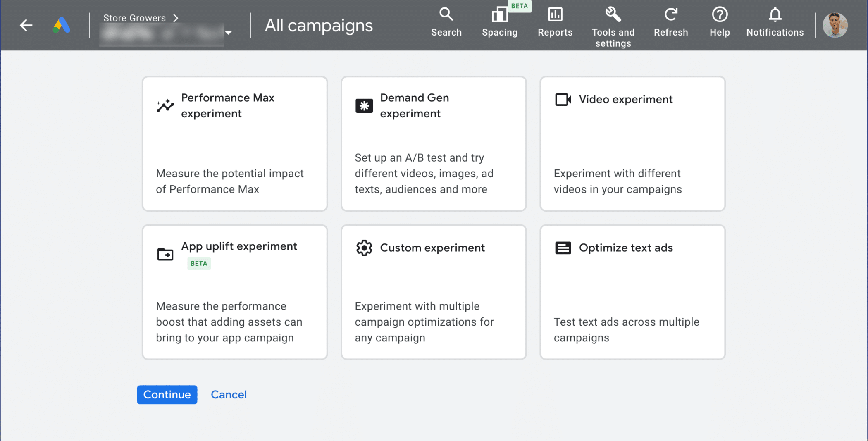Open the Reports menu
Image resolution: width=868 pixels, height=441 pixels.
[555, 22]
